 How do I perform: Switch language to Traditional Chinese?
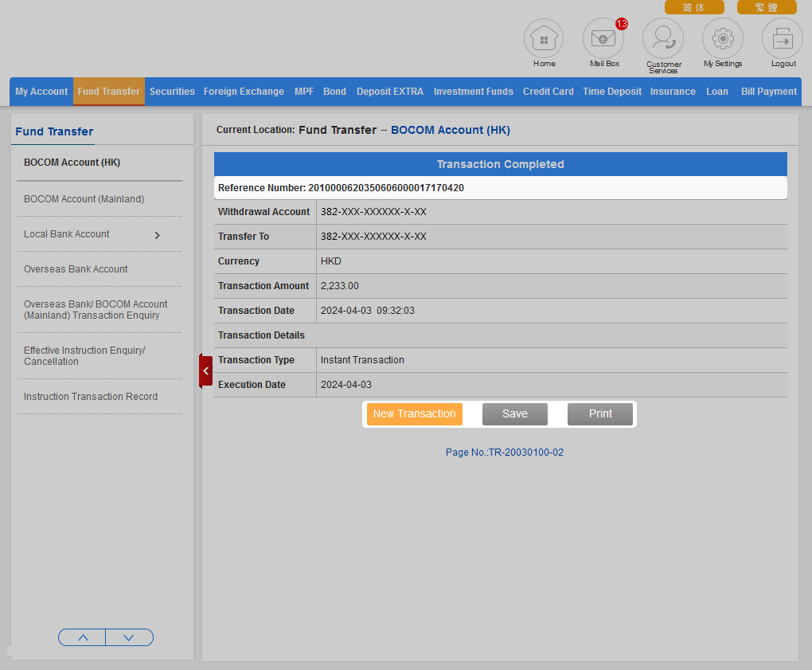click(x=766, y=7)
